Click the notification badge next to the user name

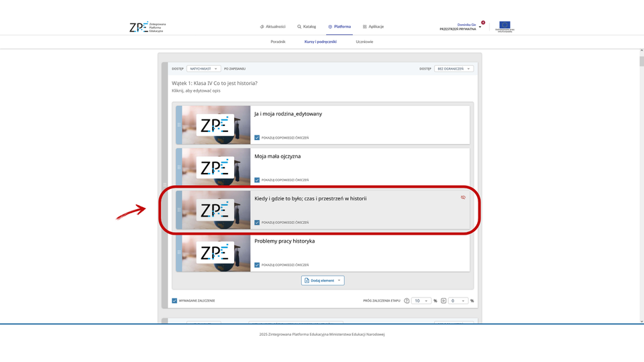tap(483, 23)
